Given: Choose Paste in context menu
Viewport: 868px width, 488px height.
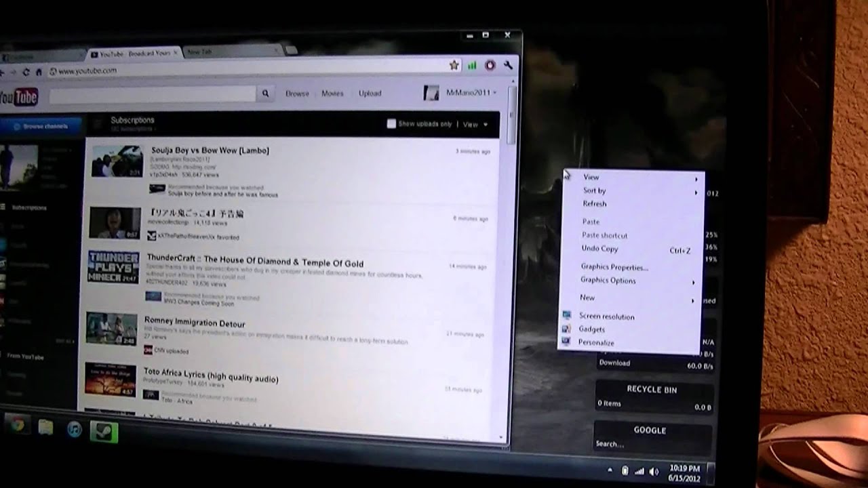Looking at the screenshot, I should tap(591, 222).
